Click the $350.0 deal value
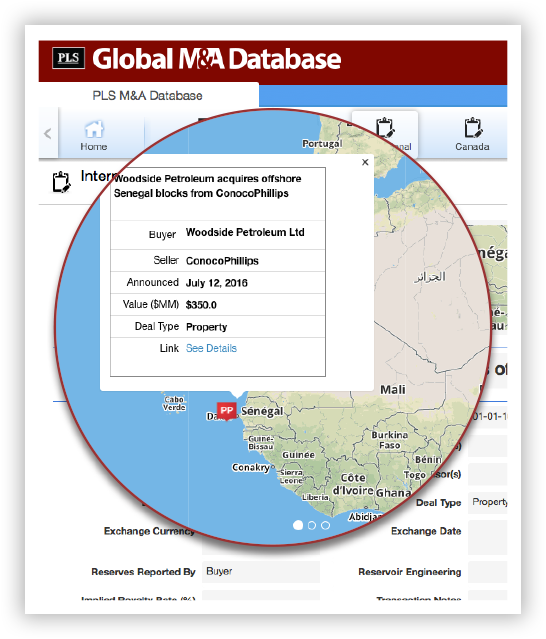This screenshot has height=639, width=546. tap(201, 305)
